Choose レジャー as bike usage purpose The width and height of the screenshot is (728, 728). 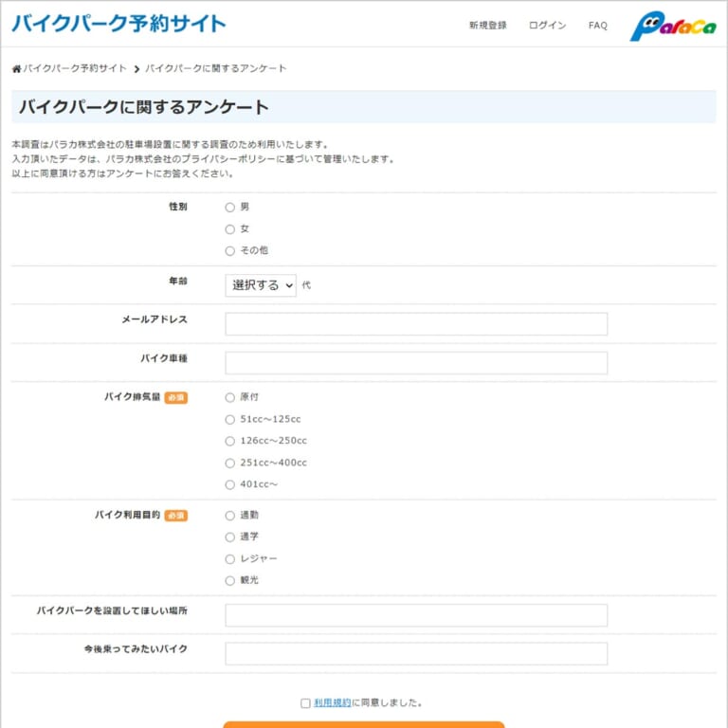(229, 559)
